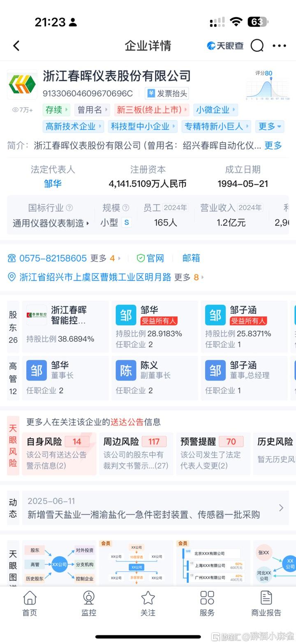Open 高管 12 executives list
The image size is (296, 644).
pos(13,378)
